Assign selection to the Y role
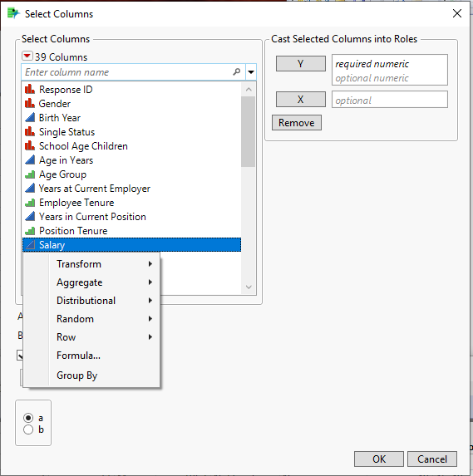Screen dimensions: 473x476 click(300, 63)
